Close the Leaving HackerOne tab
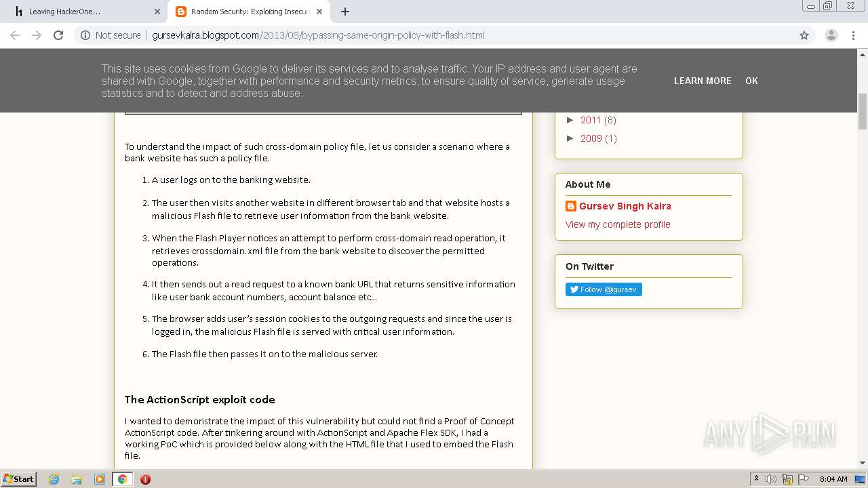 pyautogui.click(x=157, y=12)
